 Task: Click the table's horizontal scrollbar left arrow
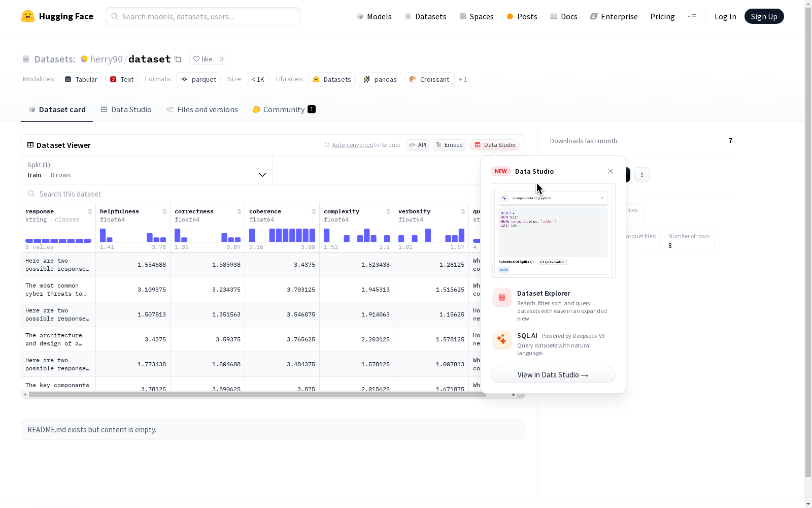coord(25,395)
